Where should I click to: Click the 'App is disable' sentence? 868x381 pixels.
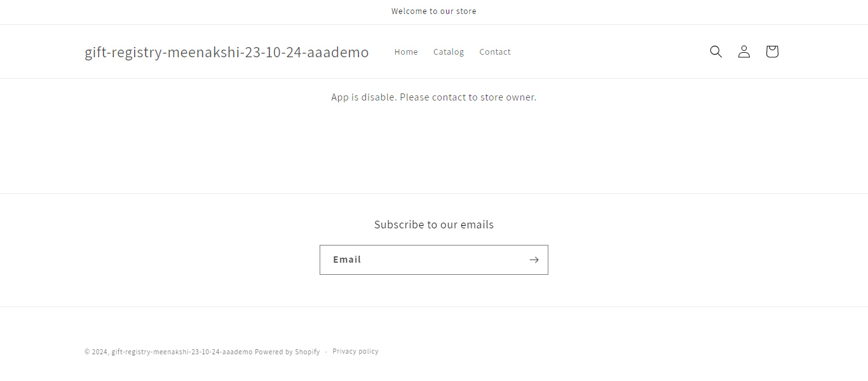[364, 97]
